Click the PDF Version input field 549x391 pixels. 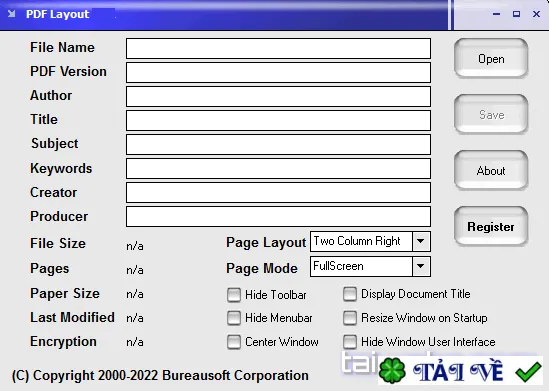pos(278,72)
